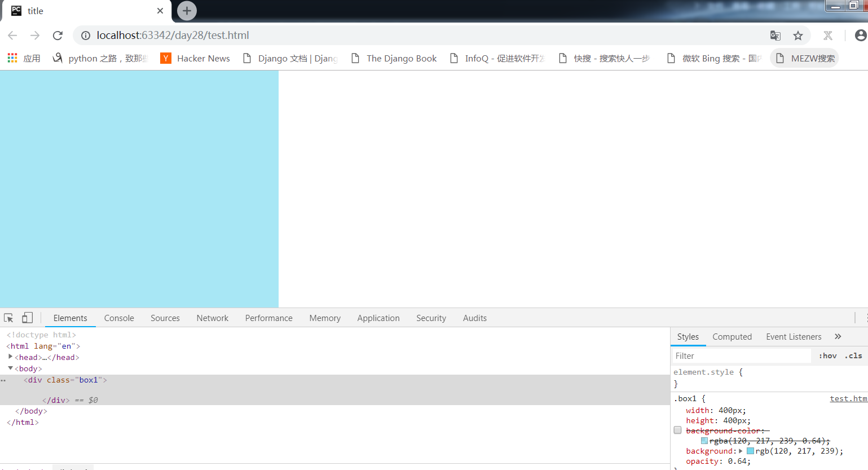Screen dimensions: 868x470
Task: Open the Apps shortcut (应用) in bookmarks bar
Action: click(24, 58)
